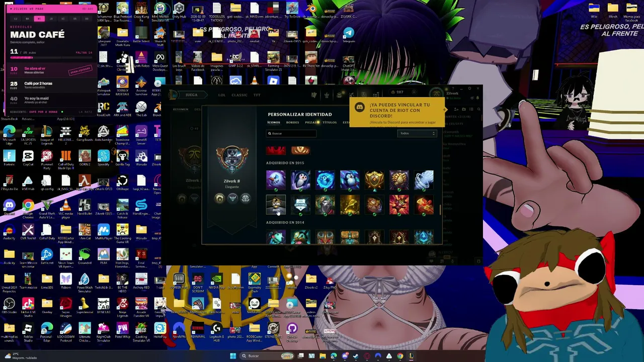This screenshot has width=644, height=362.
Task: Open PowerWash Simulator desktop shortcut
Action: (85, 282)
